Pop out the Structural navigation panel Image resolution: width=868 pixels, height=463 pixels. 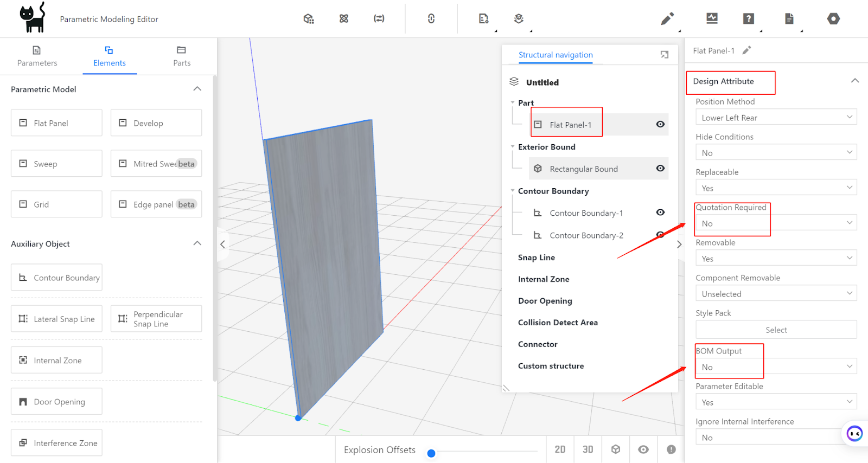[665, 55]
